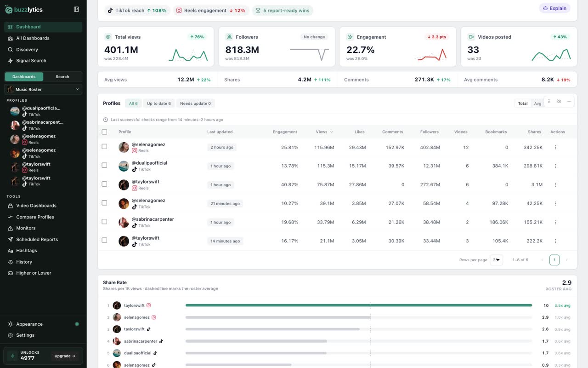Sort by the Views column chevron

pos(332,132)
